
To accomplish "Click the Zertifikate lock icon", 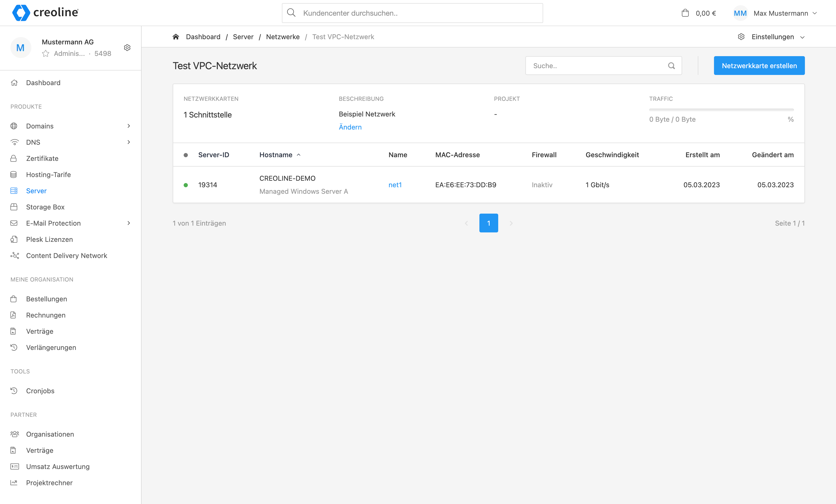I will (14, 159).
